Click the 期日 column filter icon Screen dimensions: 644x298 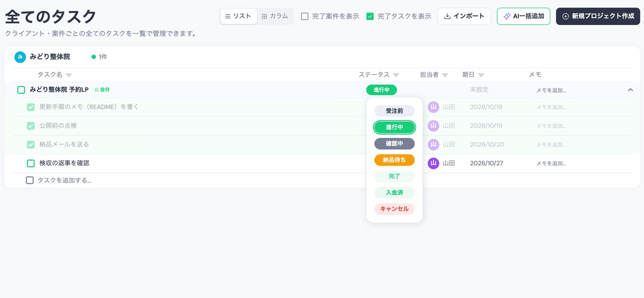coord(481,75)
